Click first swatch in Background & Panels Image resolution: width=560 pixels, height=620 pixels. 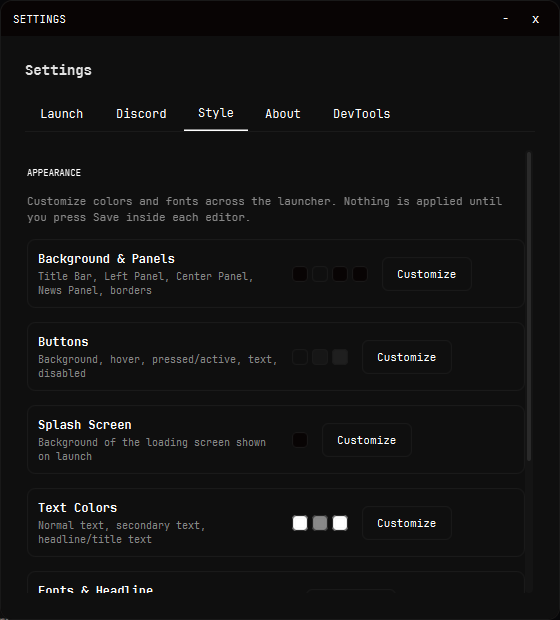tap(300, 274)
